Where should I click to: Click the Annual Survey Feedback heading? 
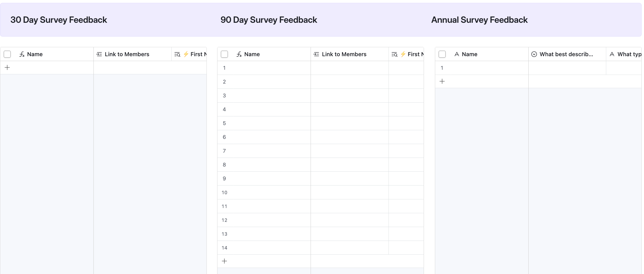[479, 20]
